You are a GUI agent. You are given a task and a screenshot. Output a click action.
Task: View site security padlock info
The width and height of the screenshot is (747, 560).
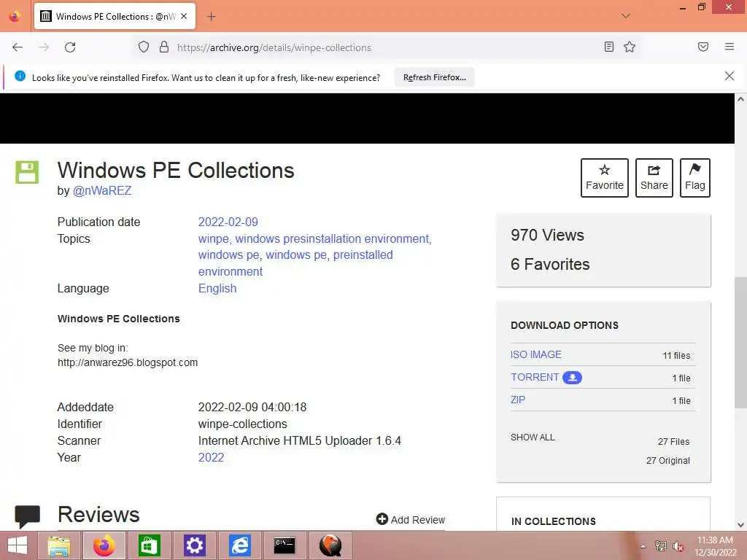point(164,47)
